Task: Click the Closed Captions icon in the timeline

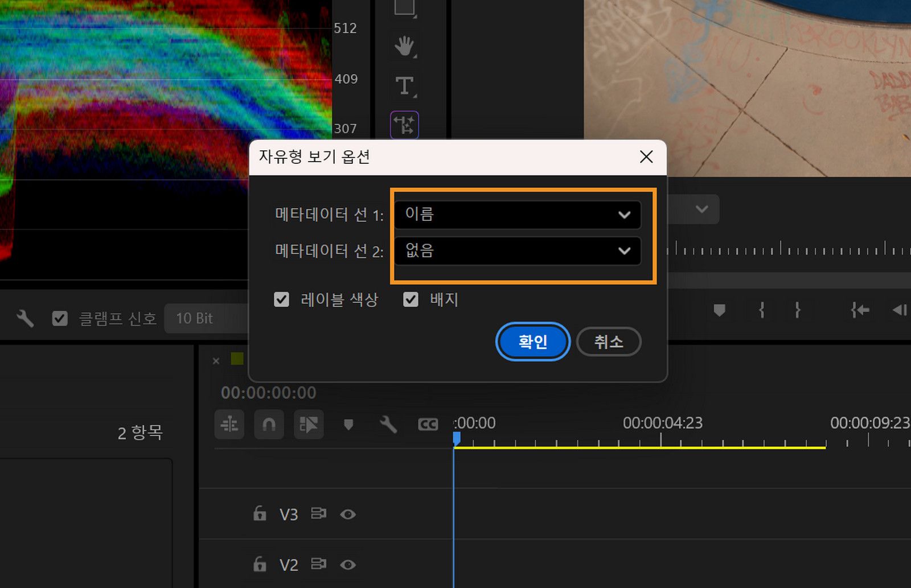Action: coord(427,424)
